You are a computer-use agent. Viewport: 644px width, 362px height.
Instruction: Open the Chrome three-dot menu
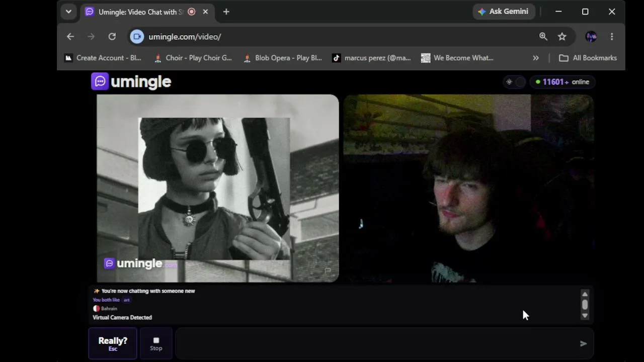(x=612, y=36)
